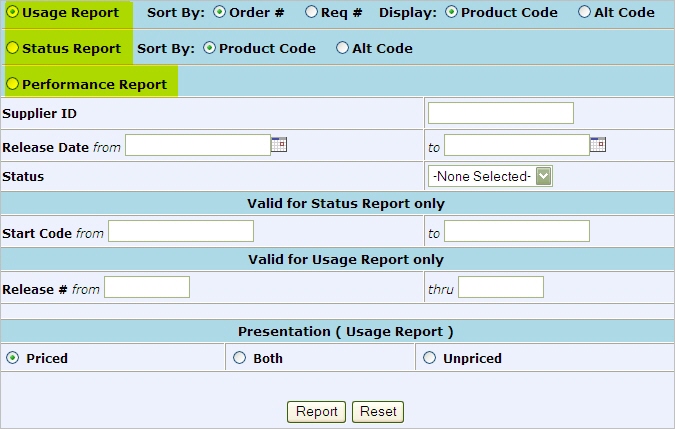Focus the Supplier ID text field
Screen dimensions: 675x429
500,113
